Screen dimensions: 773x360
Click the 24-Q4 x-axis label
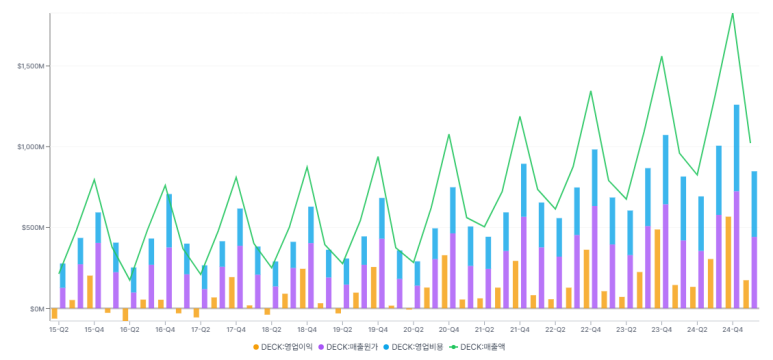tap(733, 329)
